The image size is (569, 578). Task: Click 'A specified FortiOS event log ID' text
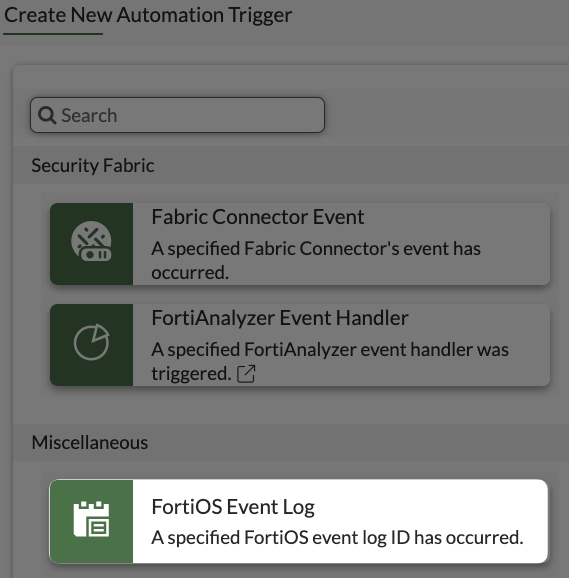[x=280, y=537]
